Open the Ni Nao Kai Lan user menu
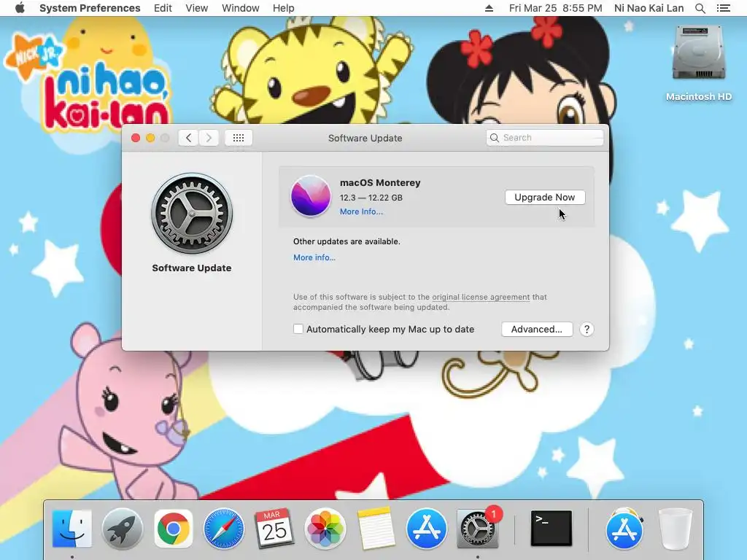 coord(649,8)
